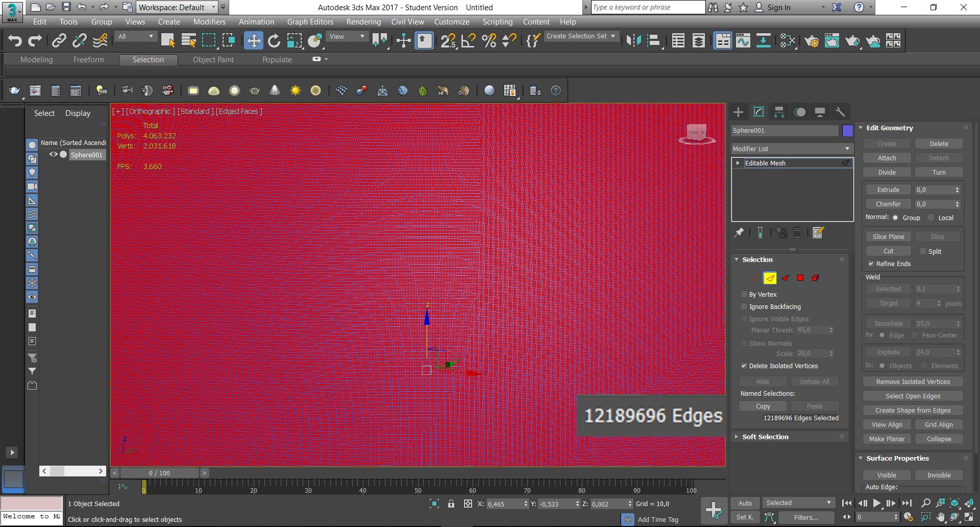Uncheck the Refine Ends checkbox

[x=871, y=263]
